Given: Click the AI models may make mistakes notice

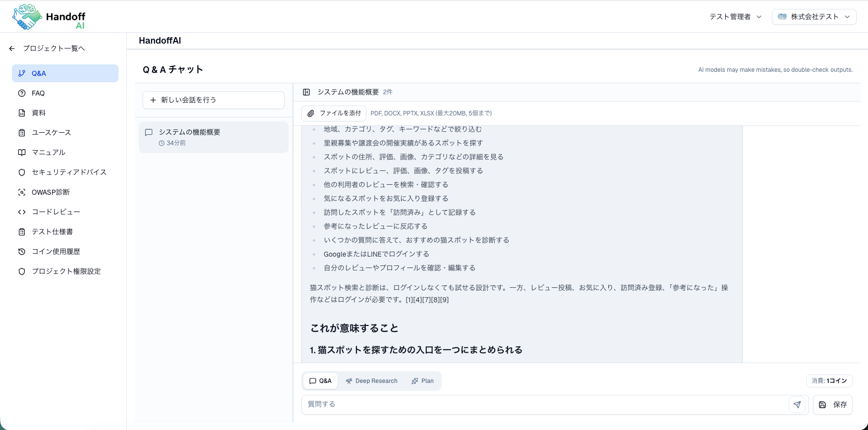Looking at the screenshot, I should pos(775,70).
